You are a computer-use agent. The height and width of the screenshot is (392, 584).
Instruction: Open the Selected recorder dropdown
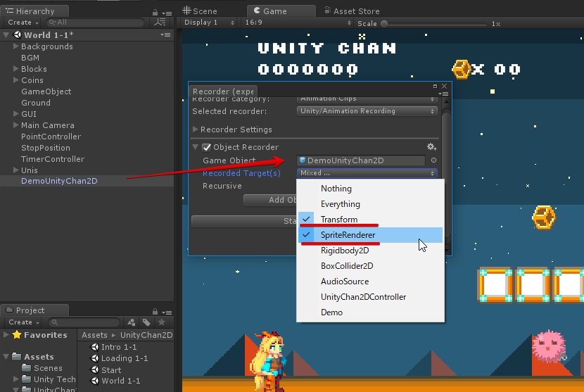click(x=367, y=111)
